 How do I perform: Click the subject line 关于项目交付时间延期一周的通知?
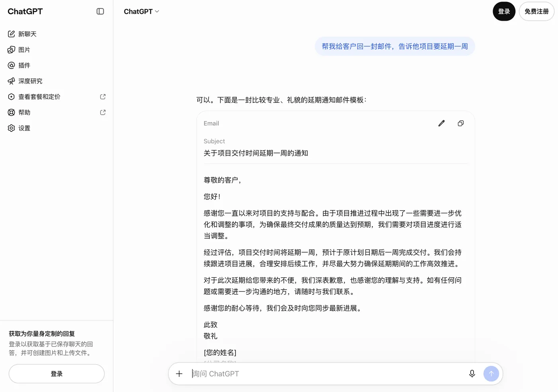[256, 153]
